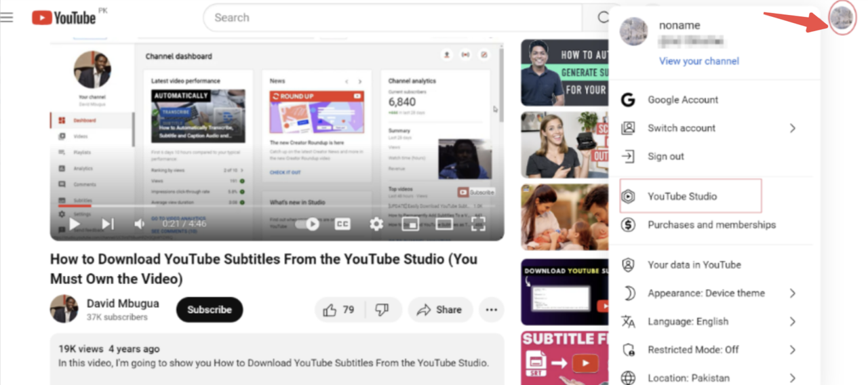The height and width of the screenshot is (385, 868).
Task: Click the Share button
Action: pos(439,310)
